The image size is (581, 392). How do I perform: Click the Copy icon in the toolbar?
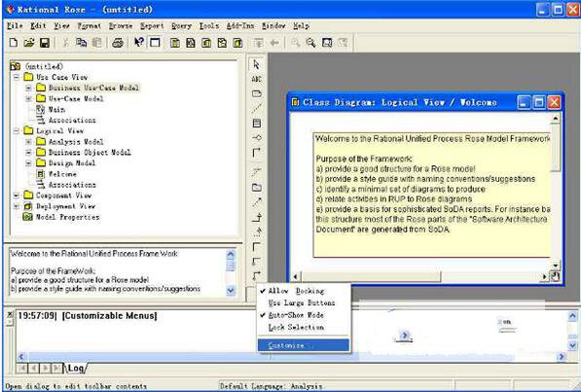point(81,43)
